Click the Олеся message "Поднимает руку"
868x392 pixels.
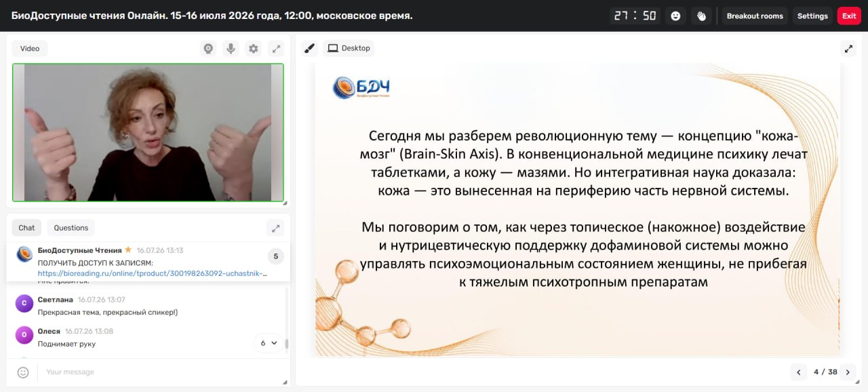[66, 344]
